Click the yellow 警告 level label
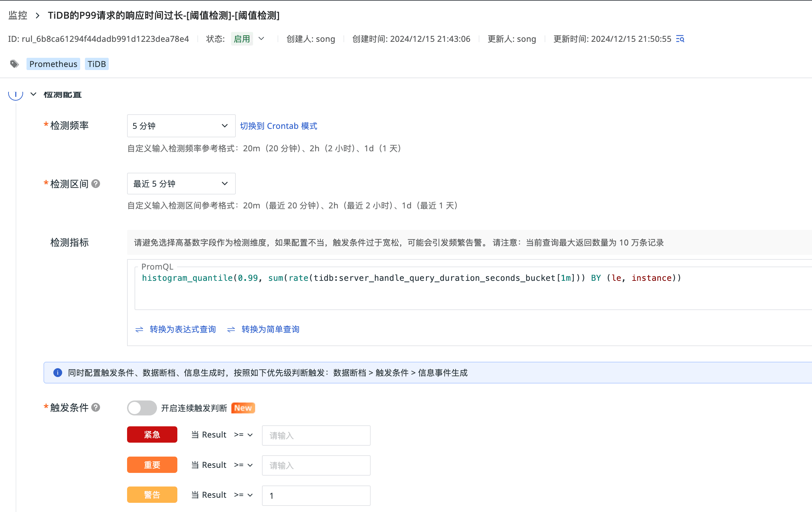Screen dimensions: 812x512 152,495
